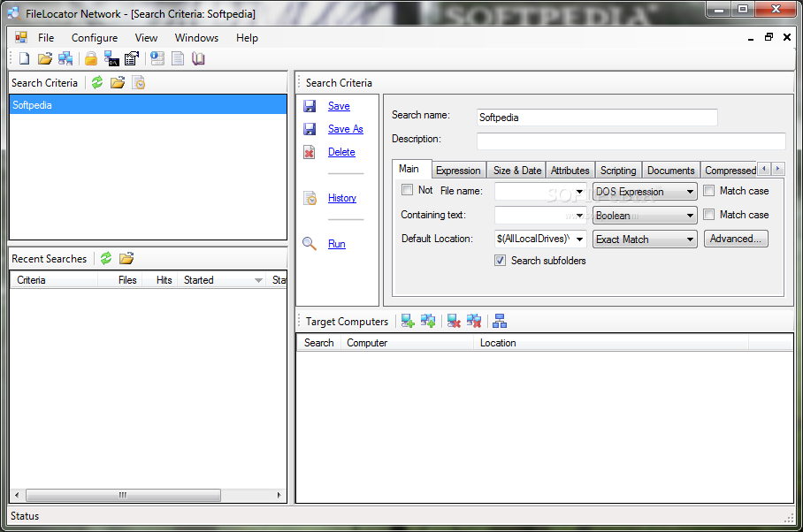The height and width of the screenshot is (532, 803).
Task: Expand the Containing text combo box
Action: tap(579, 216)
